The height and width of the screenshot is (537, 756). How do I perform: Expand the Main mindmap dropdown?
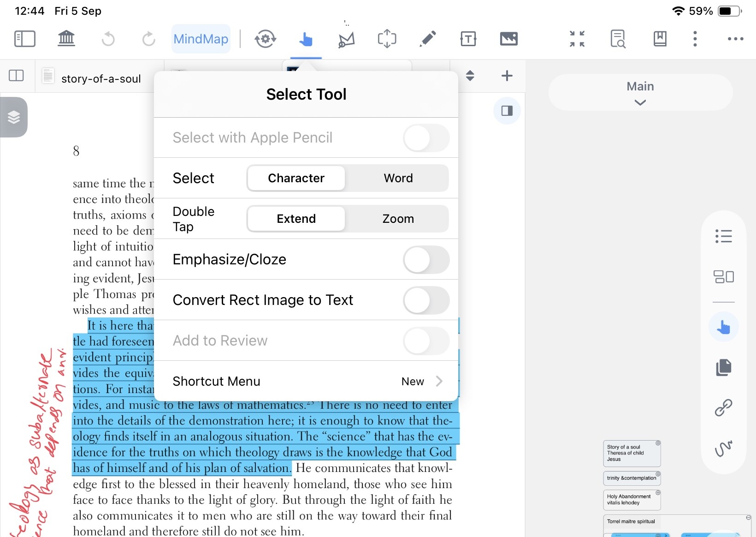(x=640, y=92)
